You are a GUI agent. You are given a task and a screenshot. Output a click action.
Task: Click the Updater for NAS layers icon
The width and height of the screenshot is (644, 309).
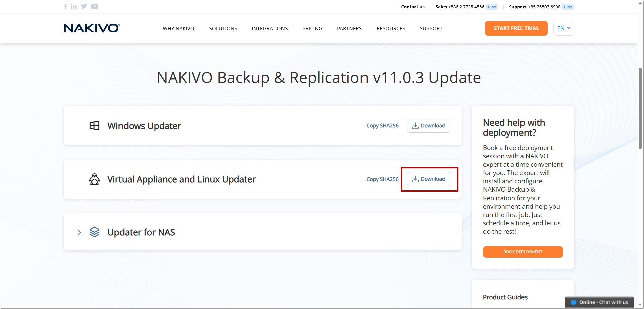pos(94,232)
